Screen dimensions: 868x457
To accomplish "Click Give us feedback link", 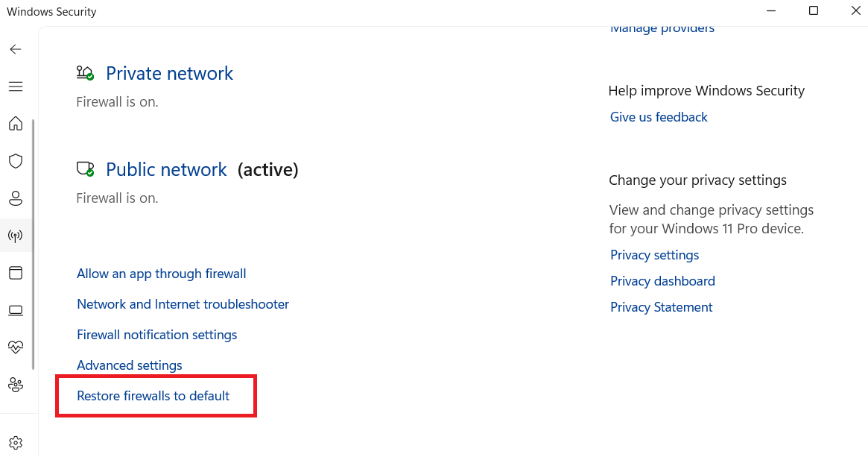I will pos(659,117).
